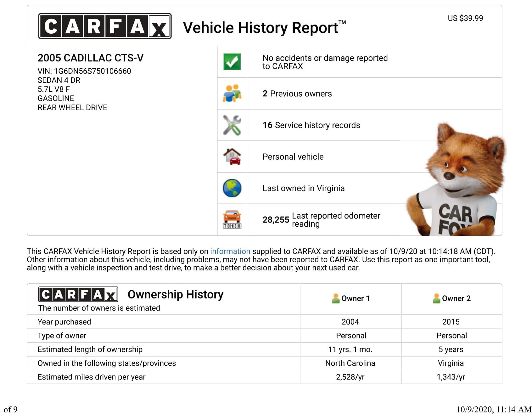Click the '2005 CADILLAC CTS-V' heading
532x414 pixels.
[90, 58]
